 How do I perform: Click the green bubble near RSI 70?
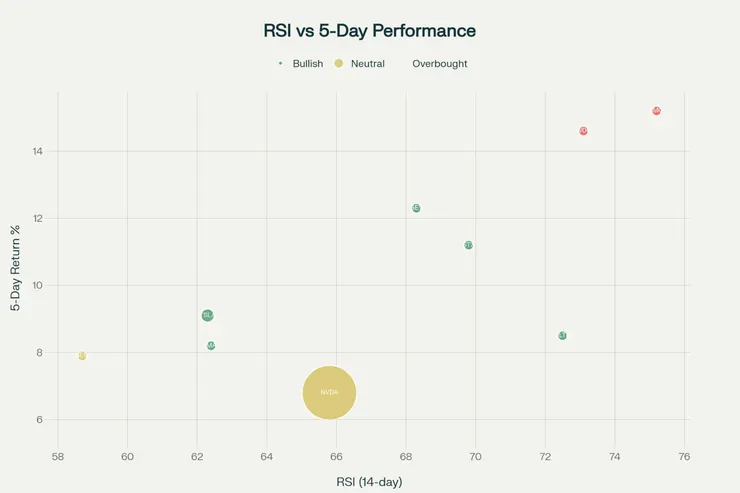[x=468, y=245]
